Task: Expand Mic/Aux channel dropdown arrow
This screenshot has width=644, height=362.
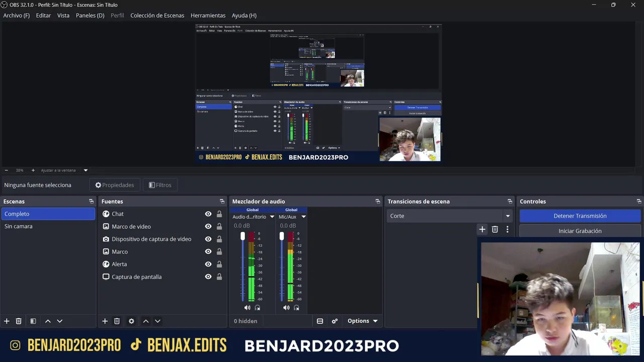Action: [303, 217]
